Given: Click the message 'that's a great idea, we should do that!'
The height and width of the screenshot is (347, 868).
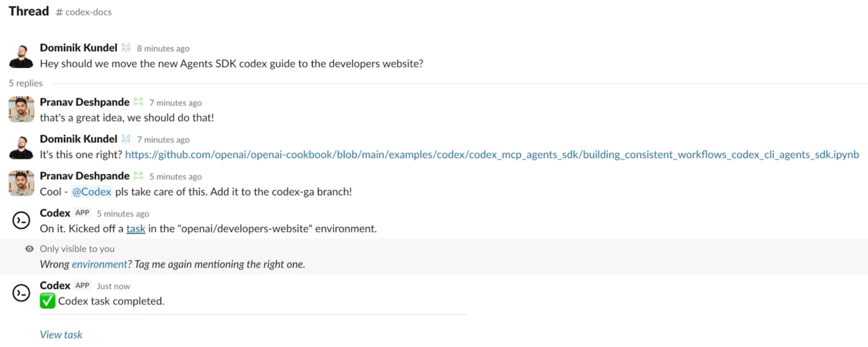Looking at the screenshot, I should 127,118.
